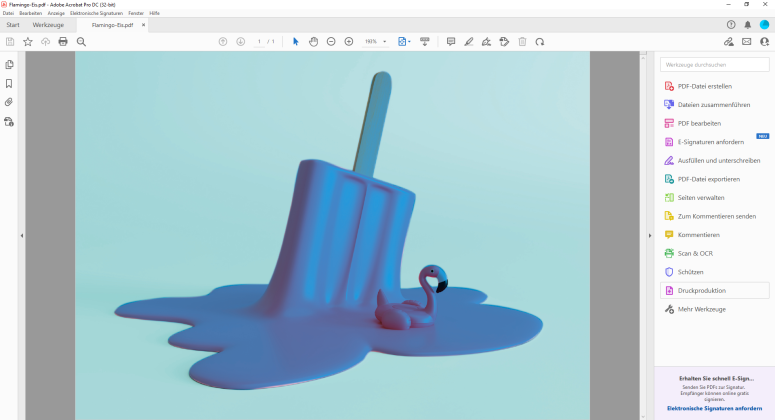The image size is (775, 420).
Task: Open the find text magnifier
Action: (81, 42)
